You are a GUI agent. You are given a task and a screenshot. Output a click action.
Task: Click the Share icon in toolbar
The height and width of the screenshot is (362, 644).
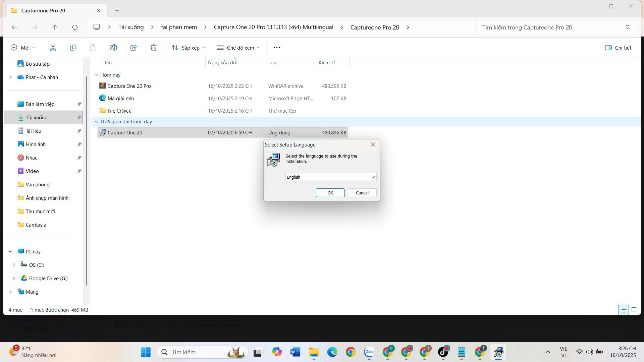point(133,48)
